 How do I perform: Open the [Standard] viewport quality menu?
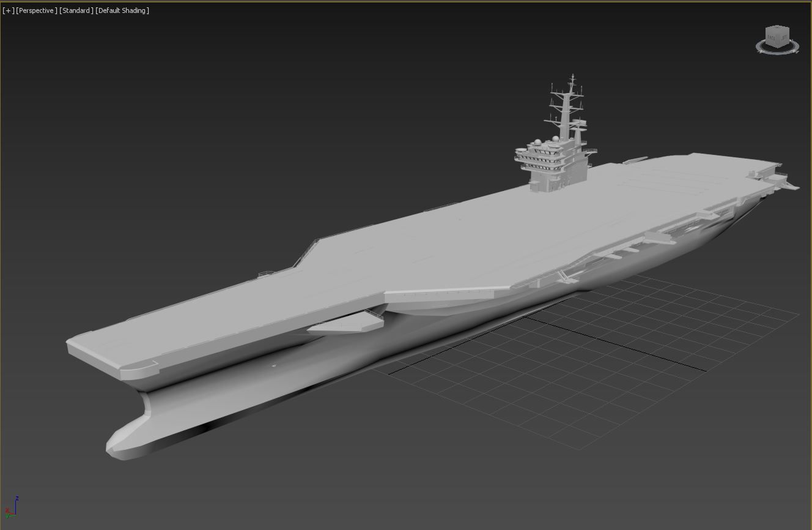click(x=76, y=10)
